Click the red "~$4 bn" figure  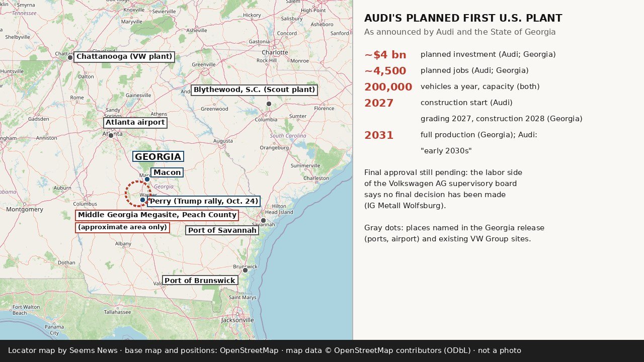(385, 55)
